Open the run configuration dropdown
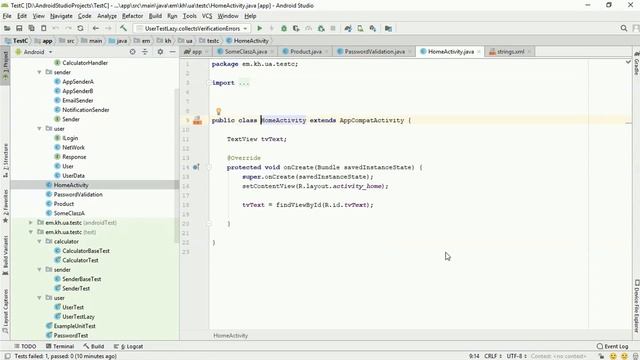 point(192,29)
